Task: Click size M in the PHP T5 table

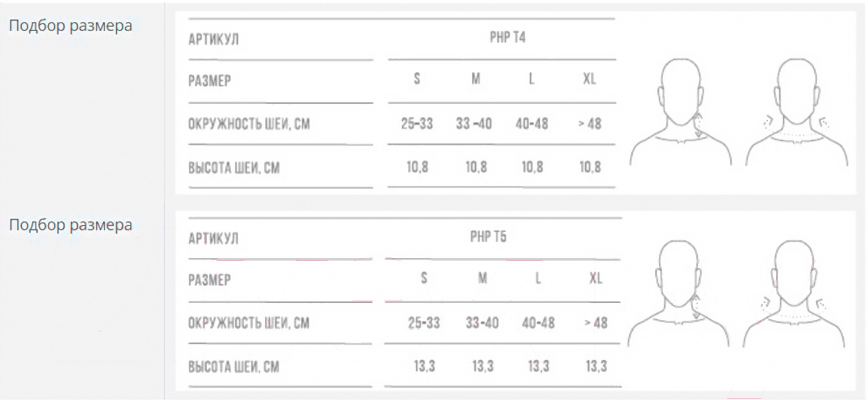Action: pyautogui.click(x=482, y=278)
